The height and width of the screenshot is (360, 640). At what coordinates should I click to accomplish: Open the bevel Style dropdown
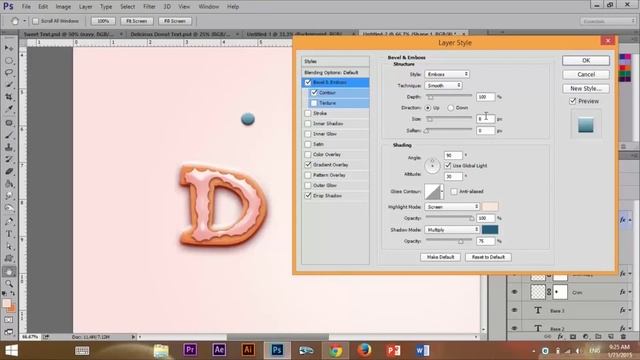point(447,74)
